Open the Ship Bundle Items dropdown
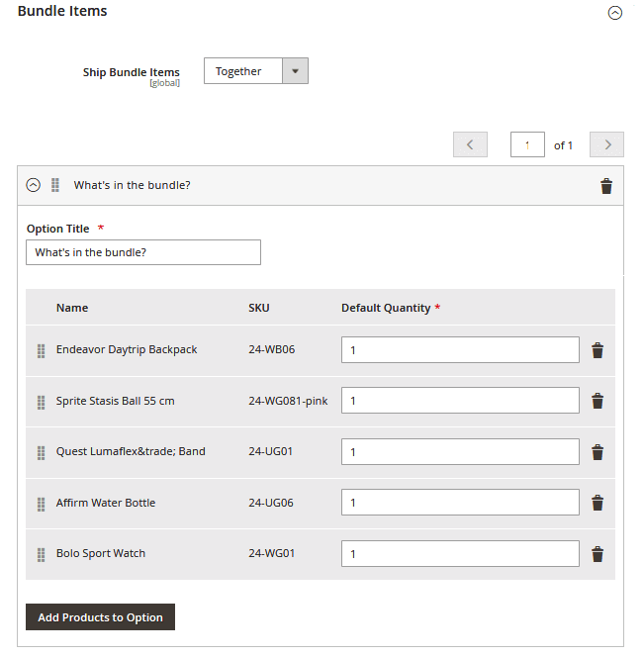Viewport: 644px width, 657px height. click(256, 71)
